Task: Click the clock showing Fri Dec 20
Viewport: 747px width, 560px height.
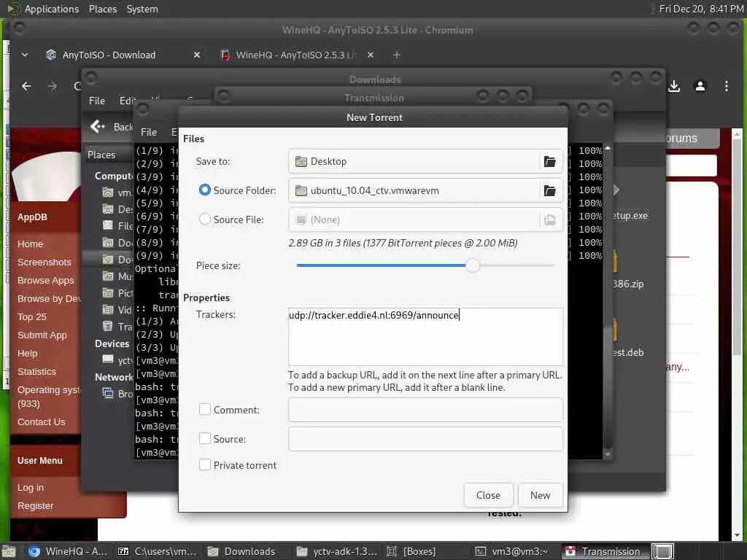Action: tap(700, 9)
